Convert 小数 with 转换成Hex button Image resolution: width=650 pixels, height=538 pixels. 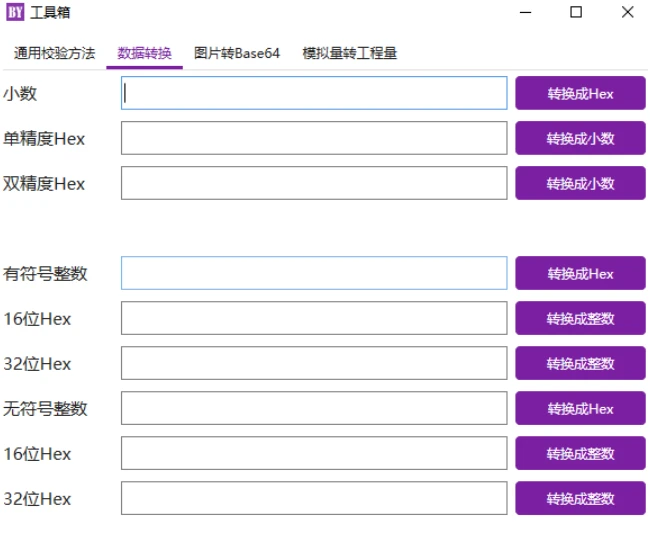580,93
